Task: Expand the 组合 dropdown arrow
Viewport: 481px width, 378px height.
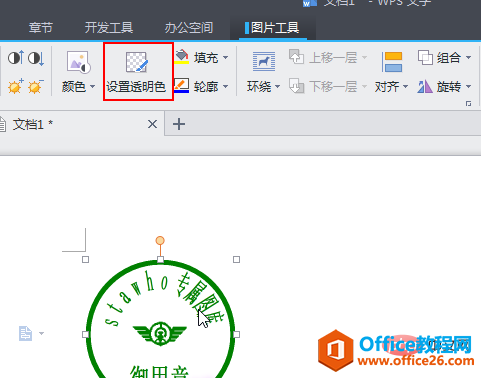Action: (x=468, y=58)
